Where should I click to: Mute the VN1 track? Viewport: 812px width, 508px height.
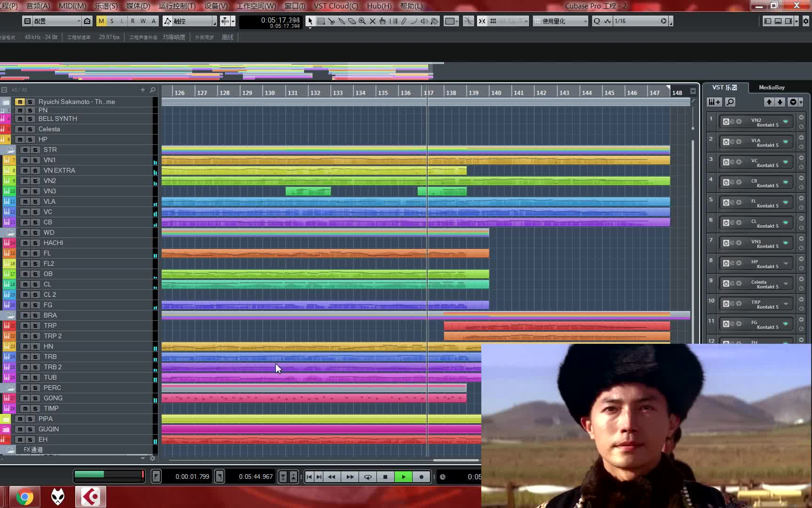click(x=25, y=160)
